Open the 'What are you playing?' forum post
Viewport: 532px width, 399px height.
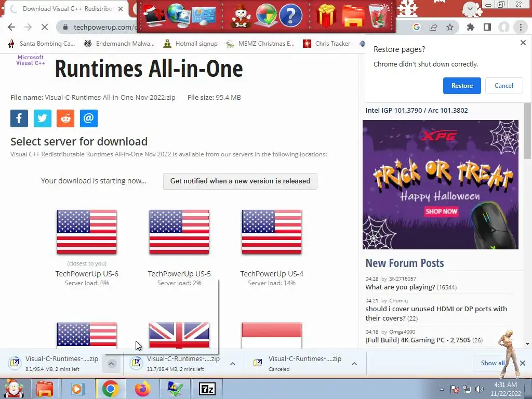401,287
